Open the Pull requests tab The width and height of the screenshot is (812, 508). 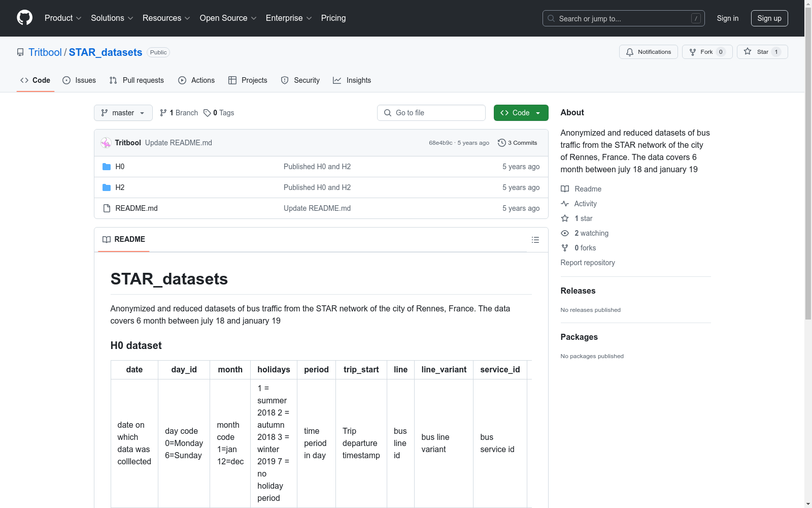[x=137, y=80]
